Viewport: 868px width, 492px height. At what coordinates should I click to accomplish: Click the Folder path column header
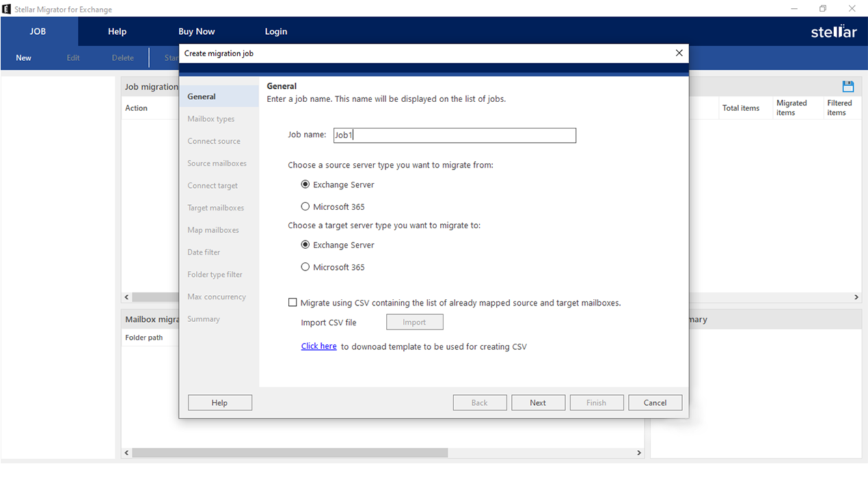pos(144,338)
